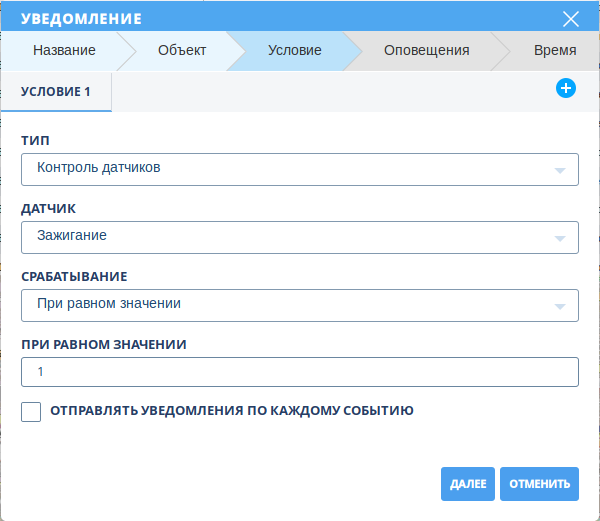
Task: Open the Оповещения step
Action: click(427, 50)
